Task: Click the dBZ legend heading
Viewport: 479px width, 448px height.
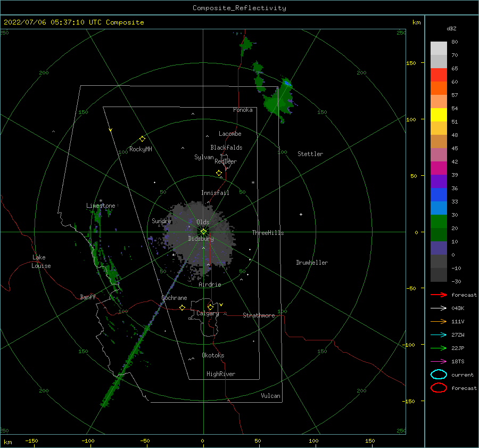Action: [x=451, y=28]
